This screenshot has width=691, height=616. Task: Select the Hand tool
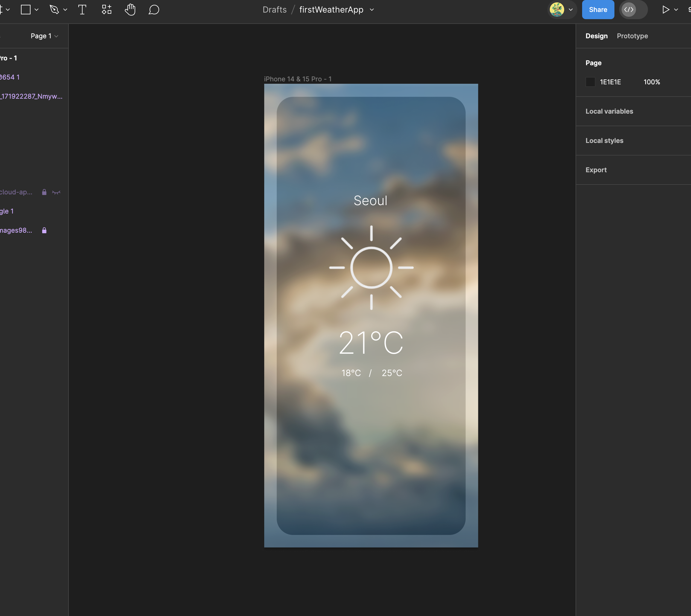130,10
